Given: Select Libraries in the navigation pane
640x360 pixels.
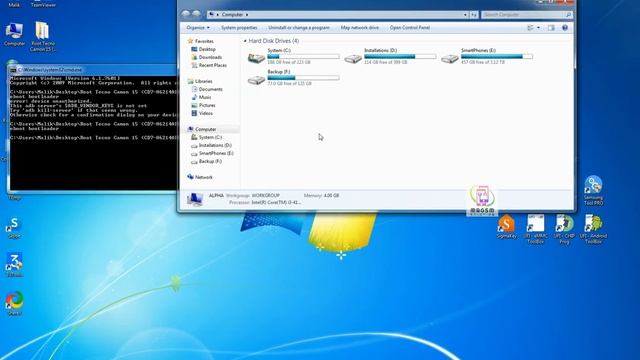Looking at the screenshot, I should click(x=203, y=81).
